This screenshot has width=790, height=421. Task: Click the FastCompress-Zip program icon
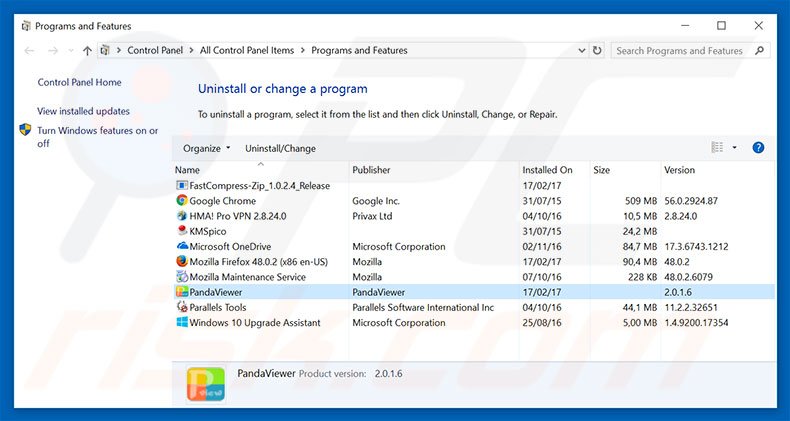coord(182,185)
